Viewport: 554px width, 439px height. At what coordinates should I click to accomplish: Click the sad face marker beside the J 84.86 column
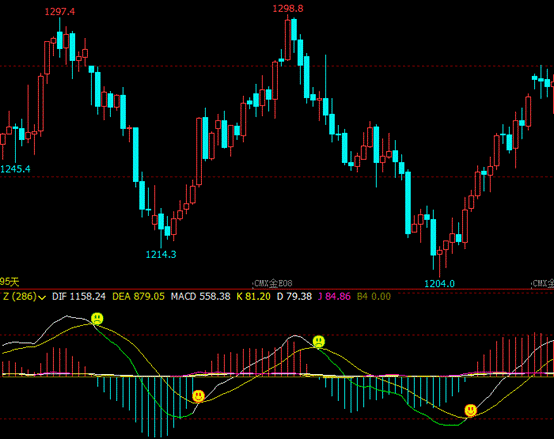[319, 341]
